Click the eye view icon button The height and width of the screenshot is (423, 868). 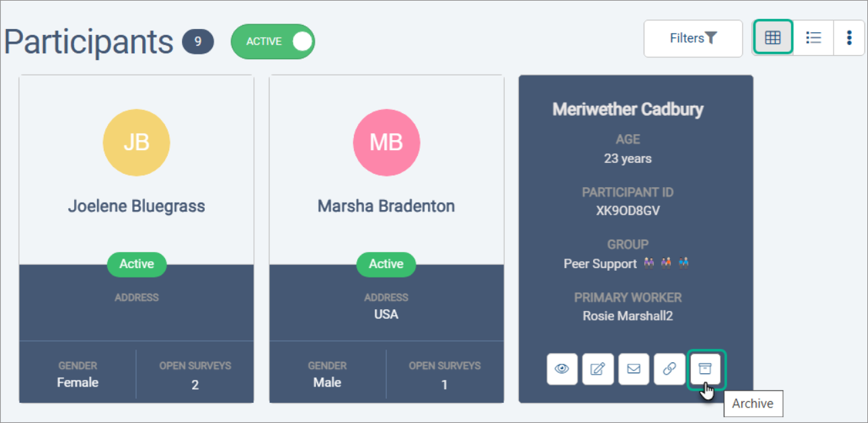pos(562,368)
